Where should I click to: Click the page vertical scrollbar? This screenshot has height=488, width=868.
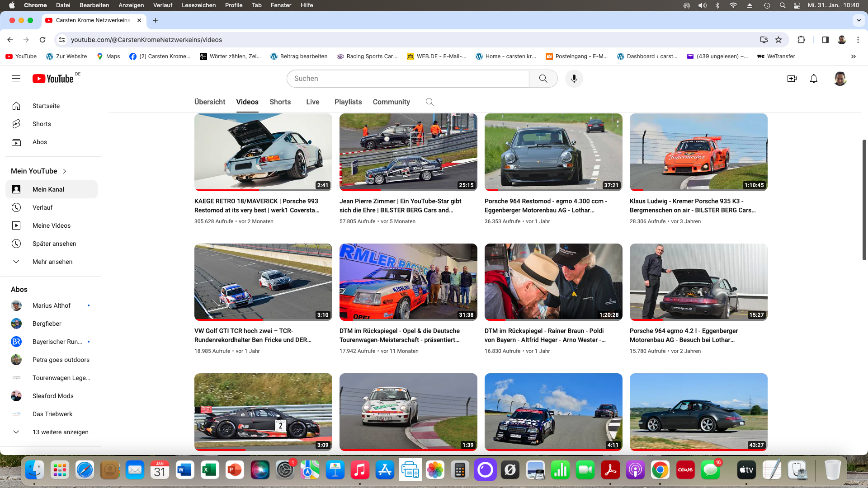[864, 200]
